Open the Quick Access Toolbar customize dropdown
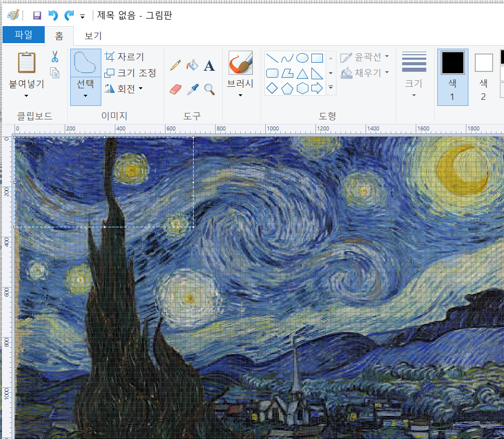 [83, 17]
